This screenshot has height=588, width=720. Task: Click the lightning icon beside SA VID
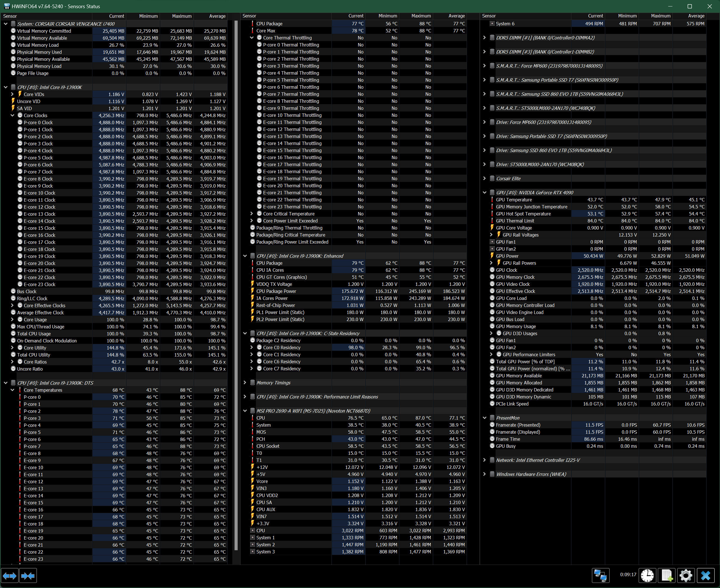(13, 108)
